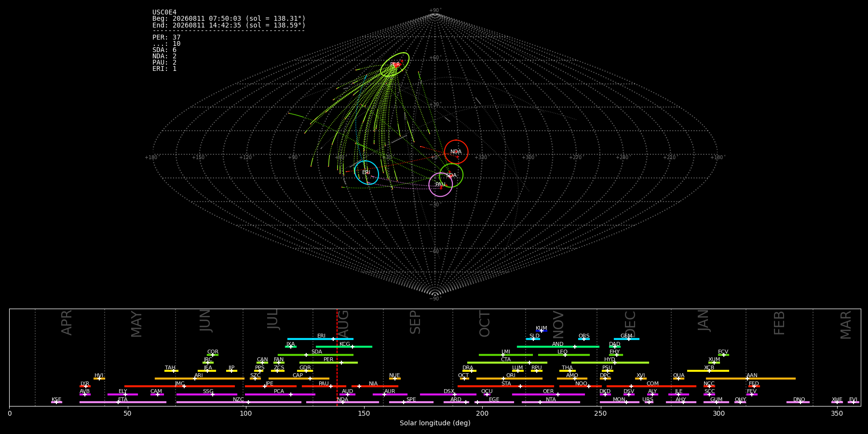Click the ETA shower bar
The width and height of the screenshot is (868, 434).
123,402
